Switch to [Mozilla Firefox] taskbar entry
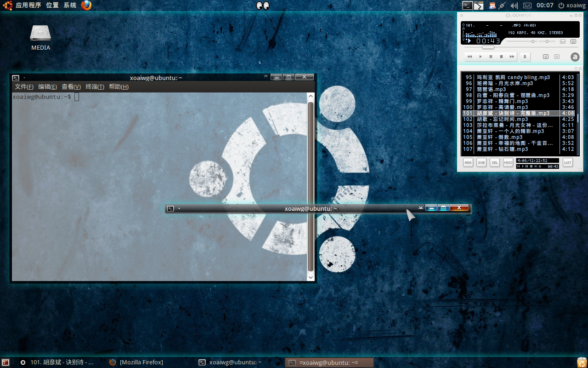588x368 pixels. 136,362
